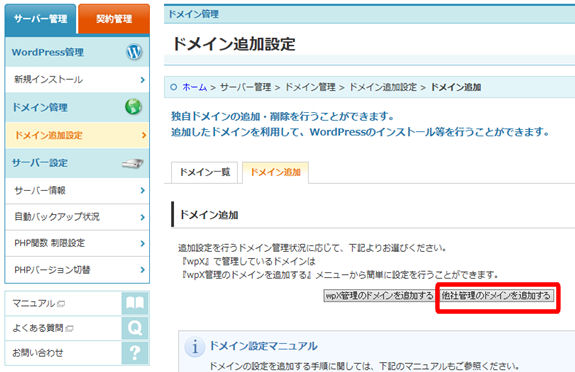Open PHP関数 制限設定 menu item

tap(77, 243)
